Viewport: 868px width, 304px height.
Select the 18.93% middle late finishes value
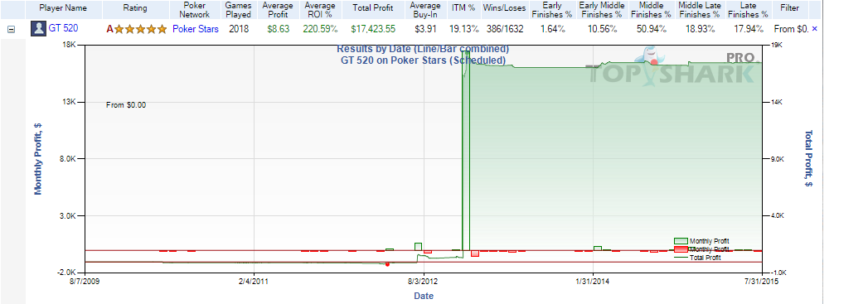[701, 29]
